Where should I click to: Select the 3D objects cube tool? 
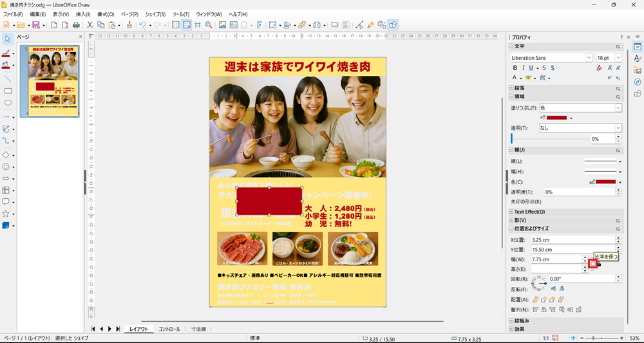pyautogui.click(x=6, y=225)
